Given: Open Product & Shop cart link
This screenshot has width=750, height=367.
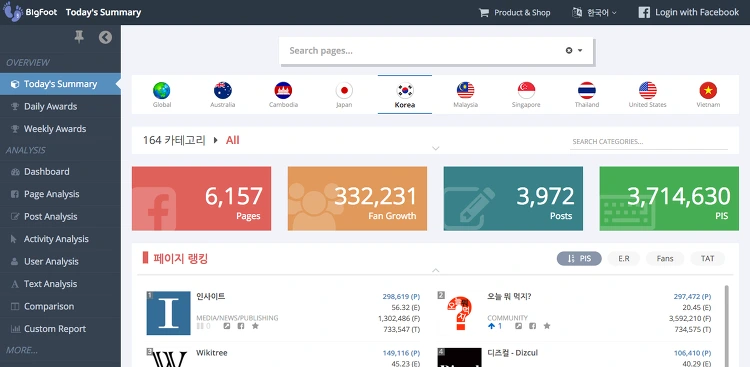Looking at the screenshot, I should pyautogui.click(x=515, y=12).
